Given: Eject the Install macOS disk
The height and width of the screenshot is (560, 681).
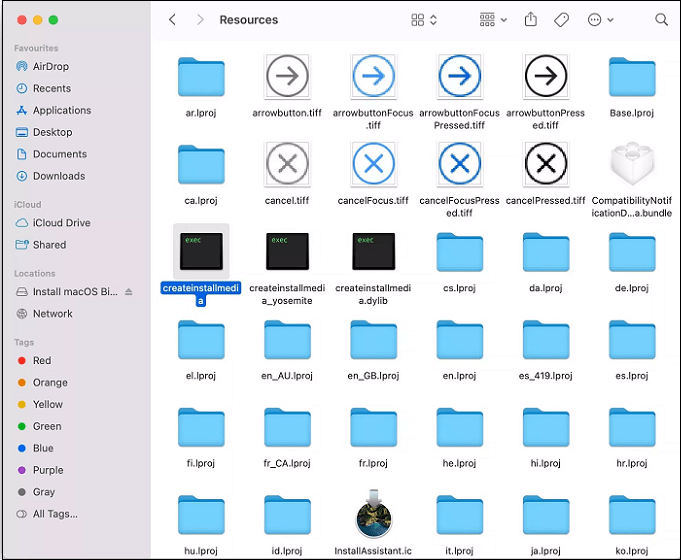Looking at the screenshot, I should (128, 292).
